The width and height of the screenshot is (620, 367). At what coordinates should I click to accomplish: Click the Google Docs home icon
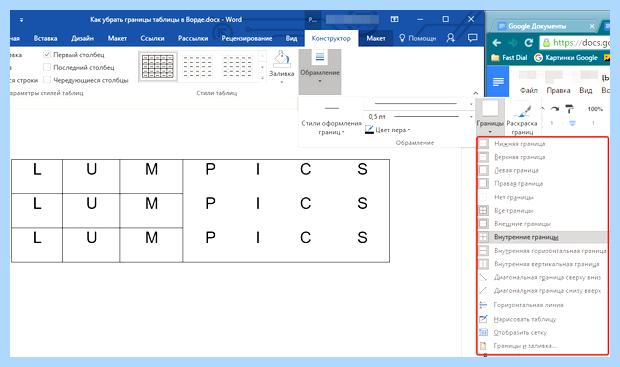click(x=498, y=82)
